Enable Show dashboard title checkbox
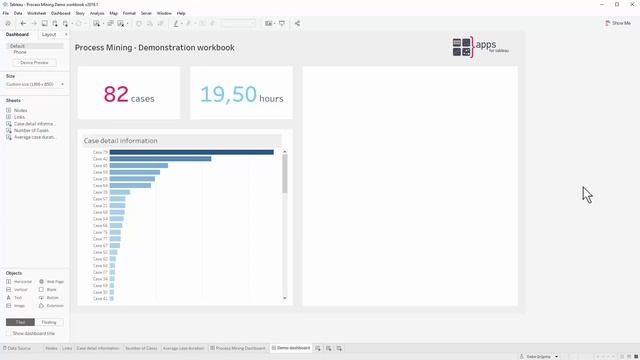 9,333
